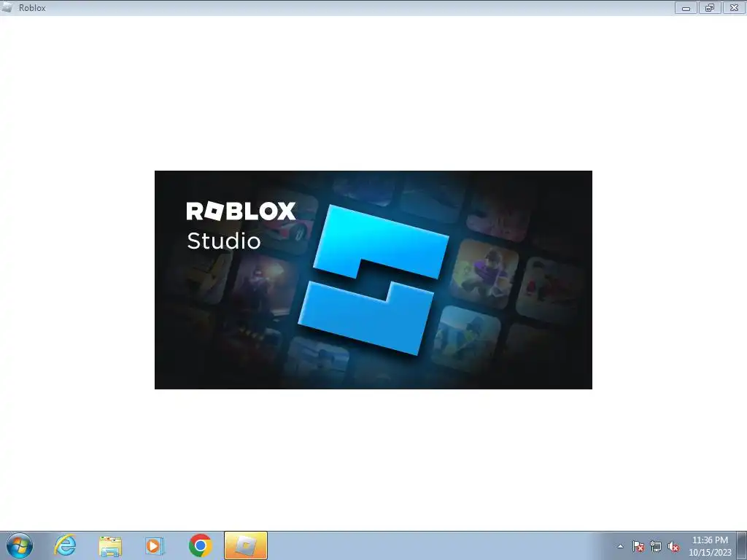Open Windows Media Player from taskbar
Screen dimensions: 747x560
tap(155, 545)
